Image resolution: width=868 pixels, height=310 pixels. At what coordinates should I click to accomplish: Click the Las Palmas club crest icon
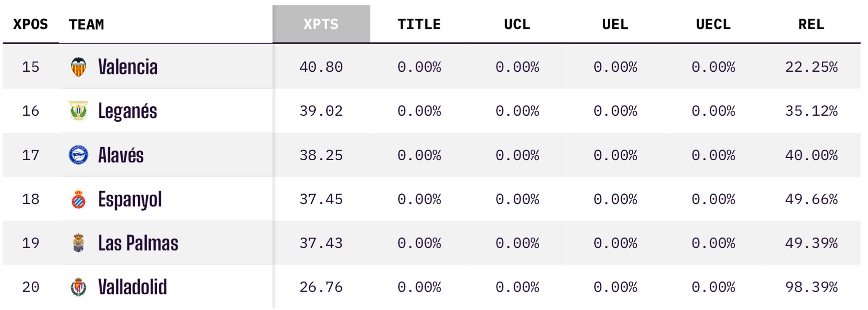coord(78,243)
